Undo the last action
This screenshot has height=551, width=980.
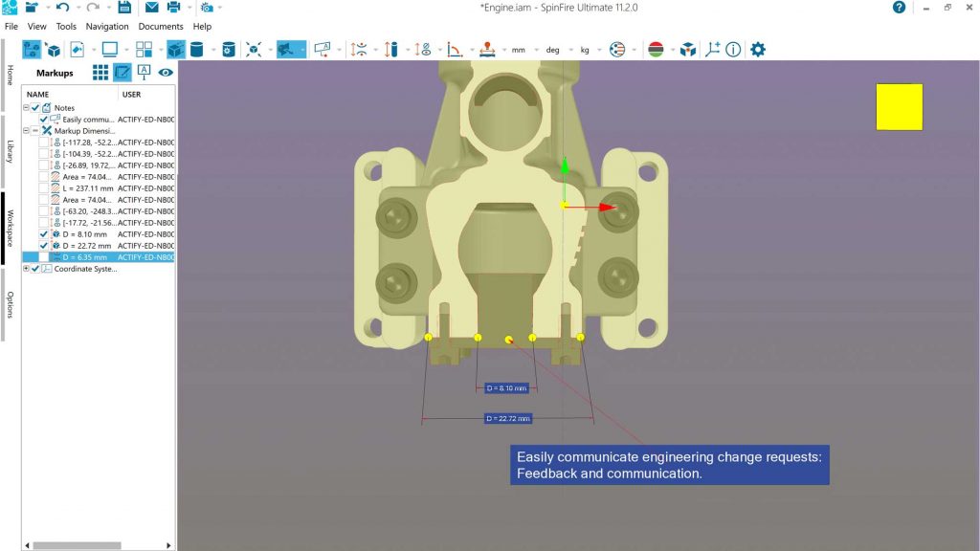62,8
